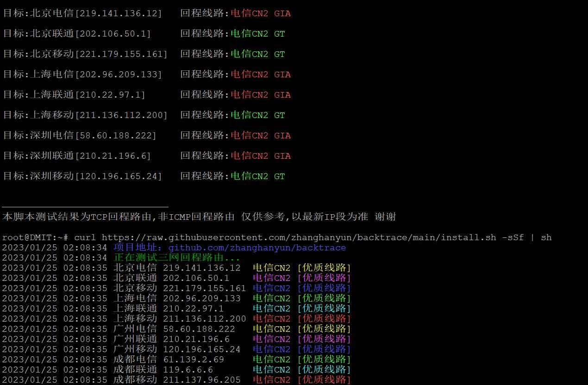Click 电信CN2 GT result for 深圳移动 target
Viewport: 588px width, 385px height.
[258, 176]
